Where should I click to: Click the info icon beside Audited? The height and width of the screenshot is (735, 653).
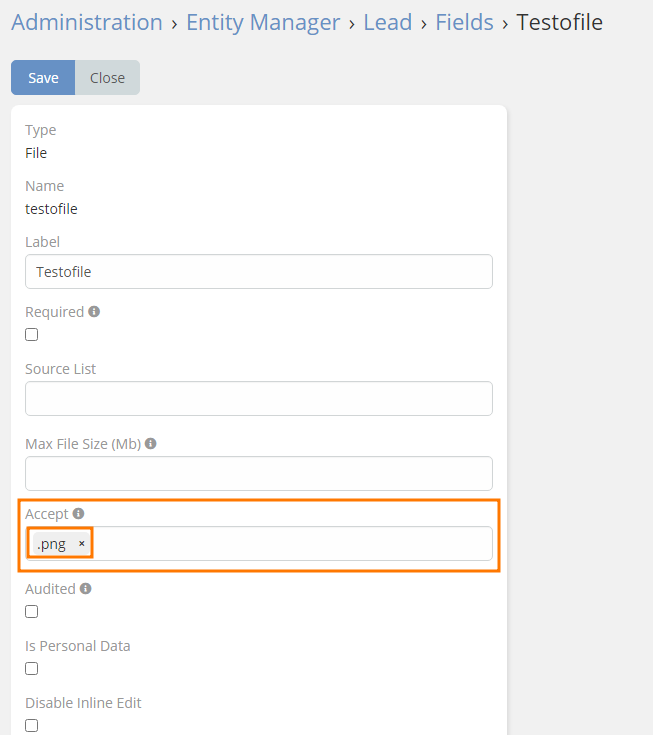(85, 589)
